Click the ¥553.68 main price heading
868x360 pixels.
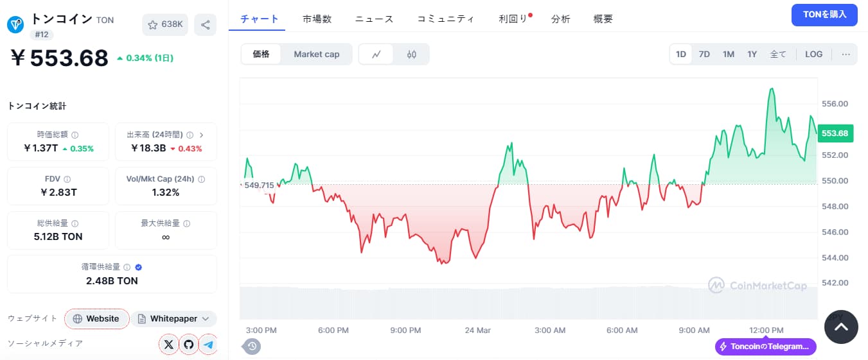pyautogui.click(x=58, y=58)
